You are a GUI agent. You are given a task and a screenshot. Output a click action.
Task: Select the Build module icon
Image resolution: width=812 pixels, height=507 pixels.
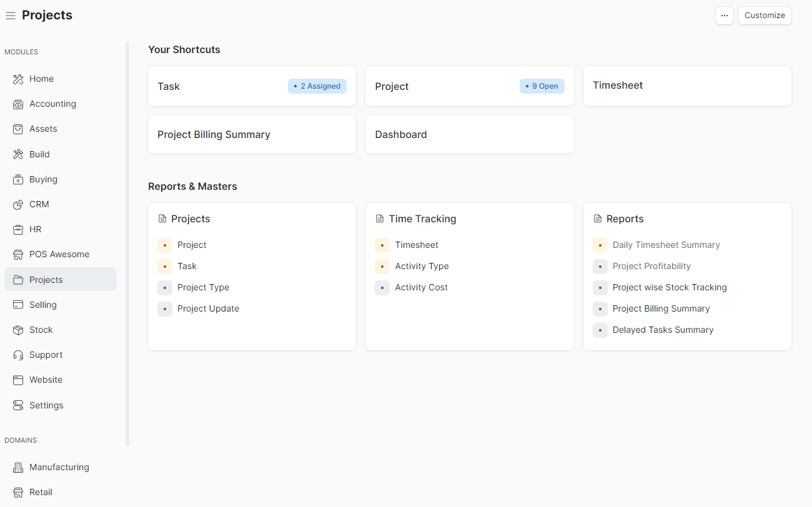pyautogui.click(x=17, y=154)
